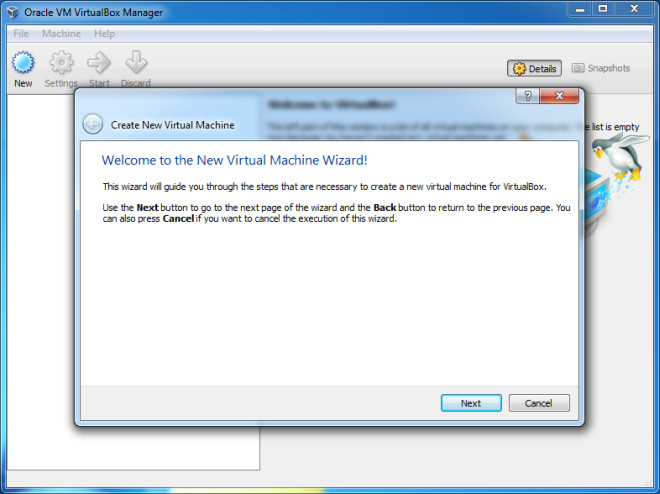
Task: Click the 'Welcome to the New Virtual Machine Wizard!' heading
Action: tap(234, 160)
